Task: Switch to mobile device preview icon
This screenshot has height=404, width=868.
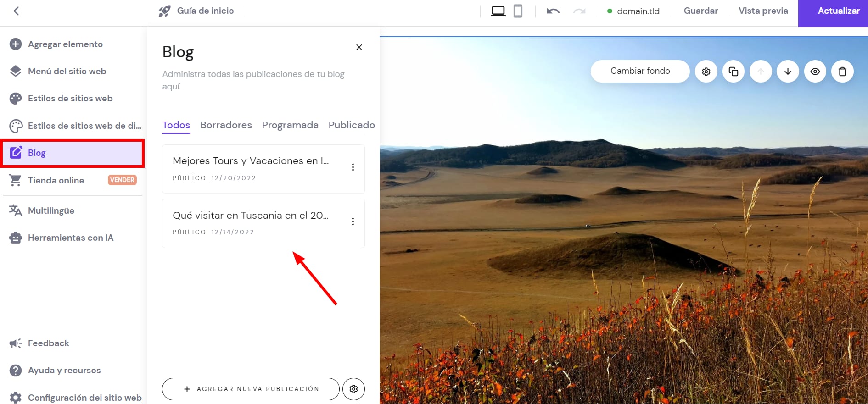Action: coord(518,11)
